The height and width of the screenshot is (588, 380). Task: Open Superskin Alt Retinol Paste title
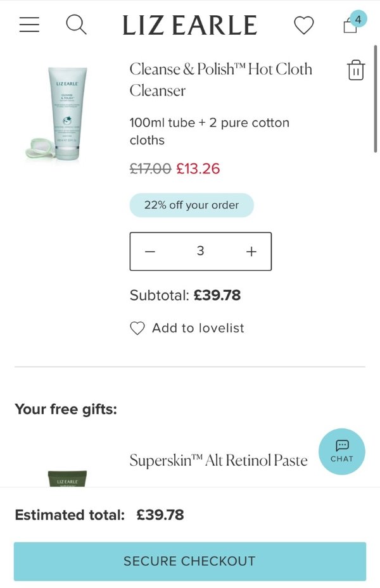(x=218, y=460)
